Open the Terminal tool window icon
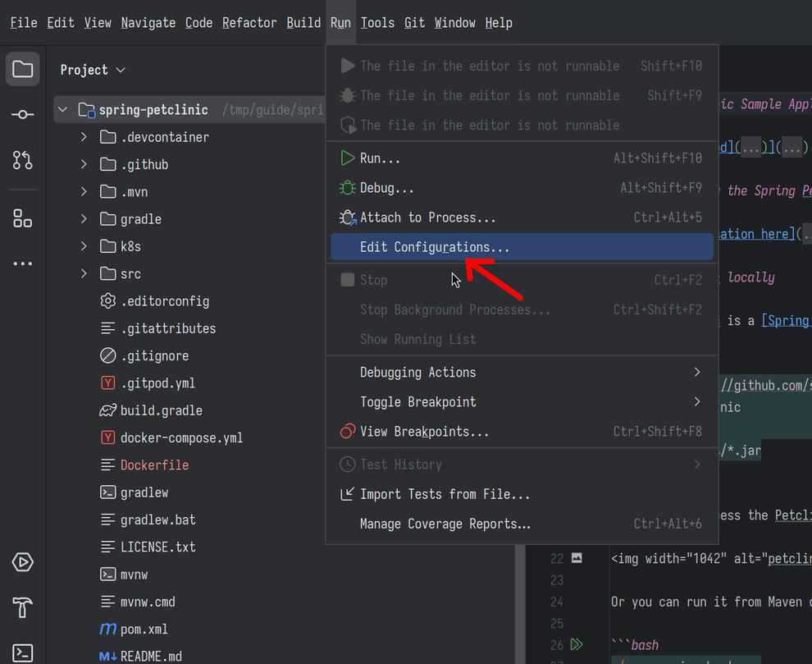This screenshot has width=812, height=664. tap(23, 653)
